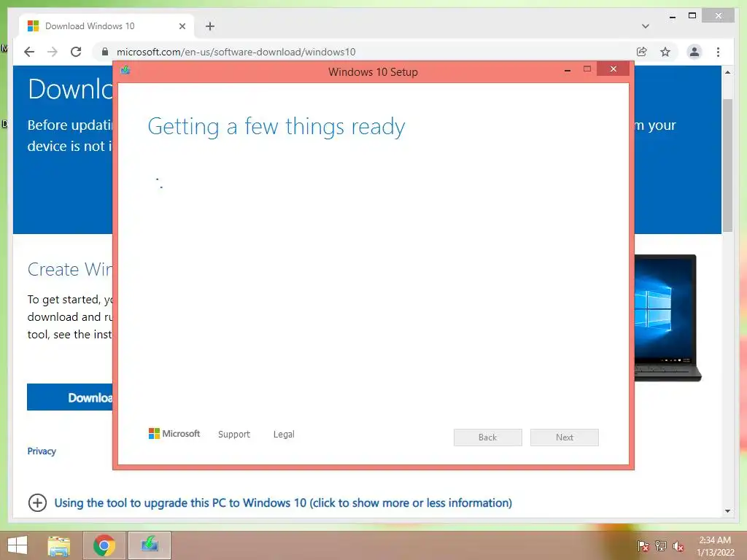Click the Chrome back arrow
This screenshot has height=560, width=747.
(29, 52)
